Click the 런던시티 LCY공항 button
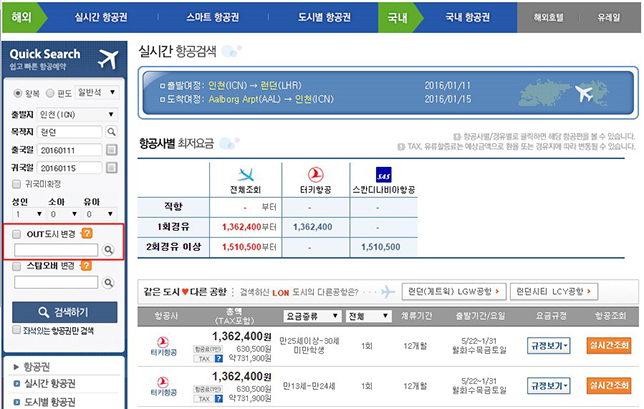 point(554,292)
